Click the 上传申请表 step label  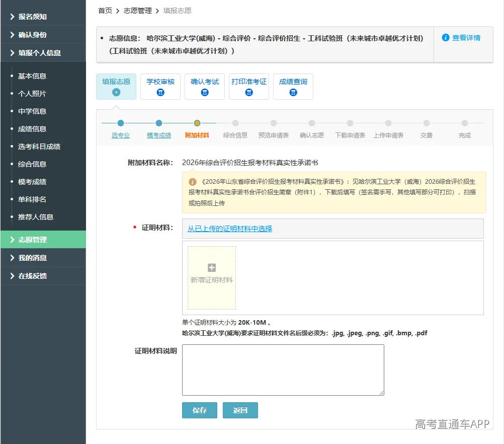[x=388, y=135]
